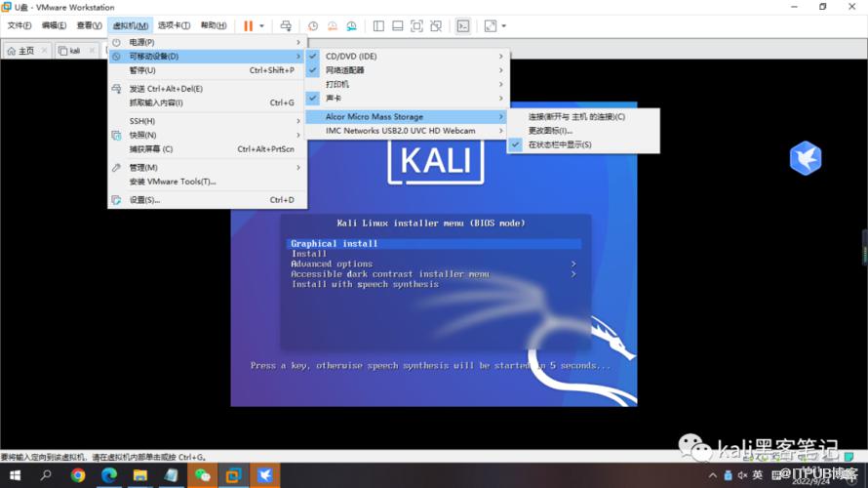
Task: Choose 暂停(U) from the menu
Action: (207, 70)
